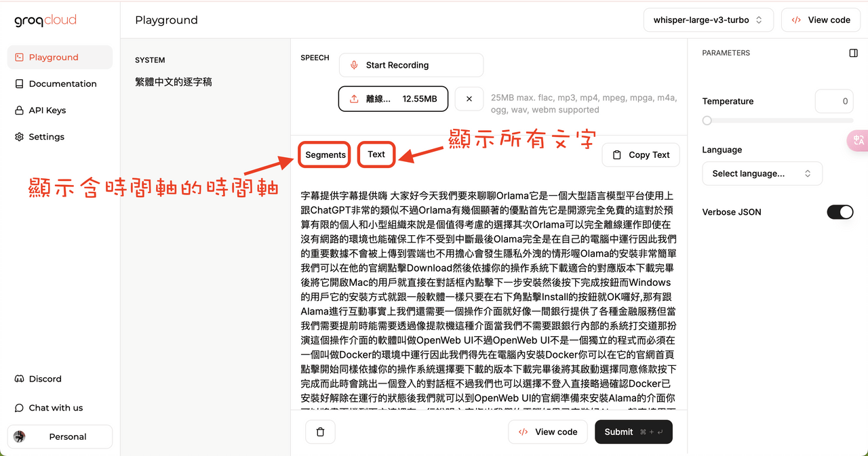Click the uploaded 12.55MB file button
Image resolution: width=868 pixels, height=456 pixels.
pyautogui.click(x=393, y=99)
